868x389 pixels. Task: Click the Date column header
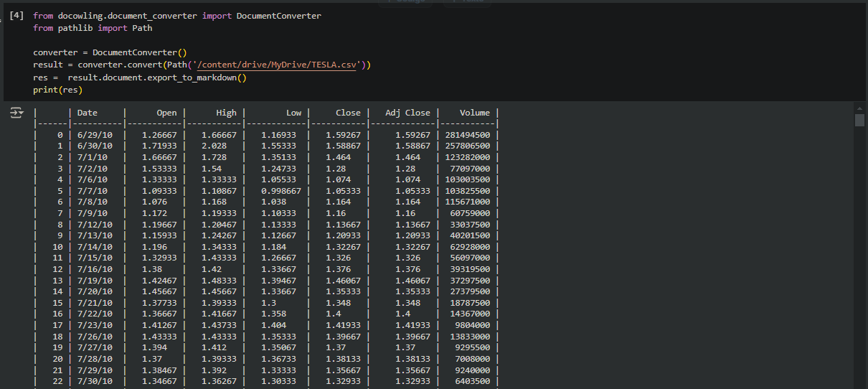(87, 113)
